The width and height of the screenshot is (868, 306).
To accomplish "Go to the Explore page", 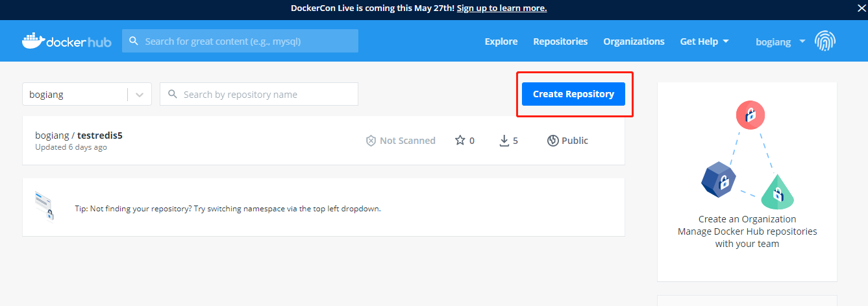I will pyautogui.click(x=501, y=41).
